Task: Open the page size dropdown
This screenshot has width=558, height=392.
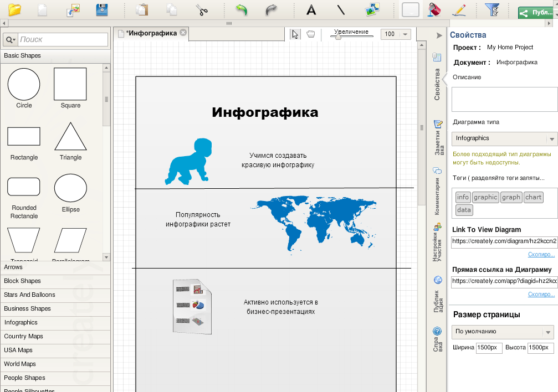Action: pos(548,332)
